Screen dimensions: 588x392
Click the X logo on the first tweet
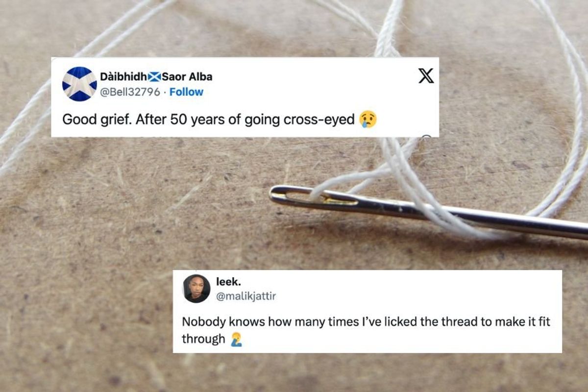pyautogui.click(x=426, y=76)
